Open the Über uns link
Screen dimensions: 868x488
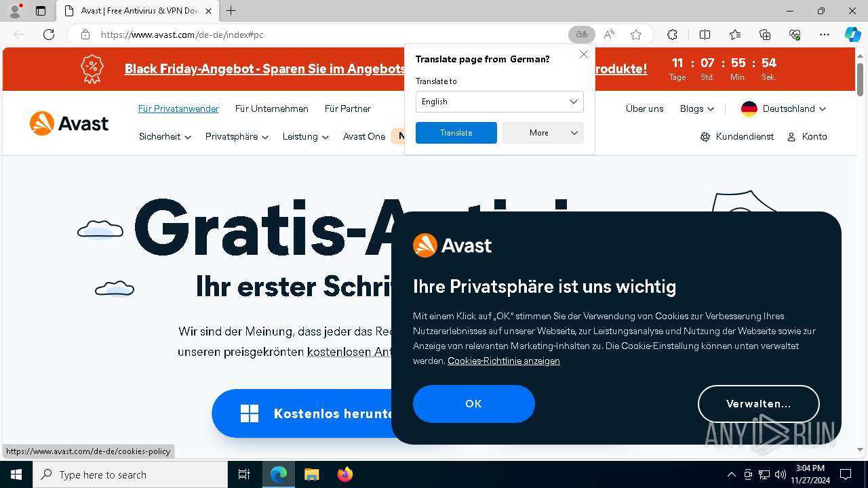coord(644,108)
